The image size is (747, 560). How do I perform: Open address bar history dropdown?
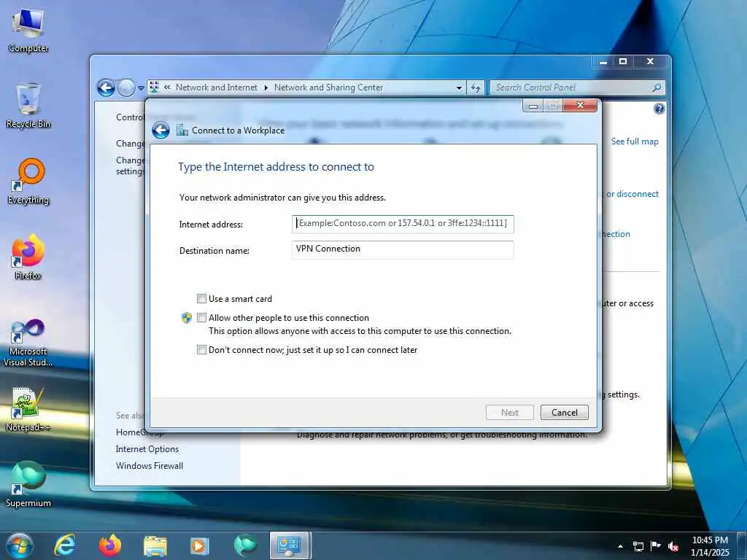pyautogui.click(x=459, y=87)
